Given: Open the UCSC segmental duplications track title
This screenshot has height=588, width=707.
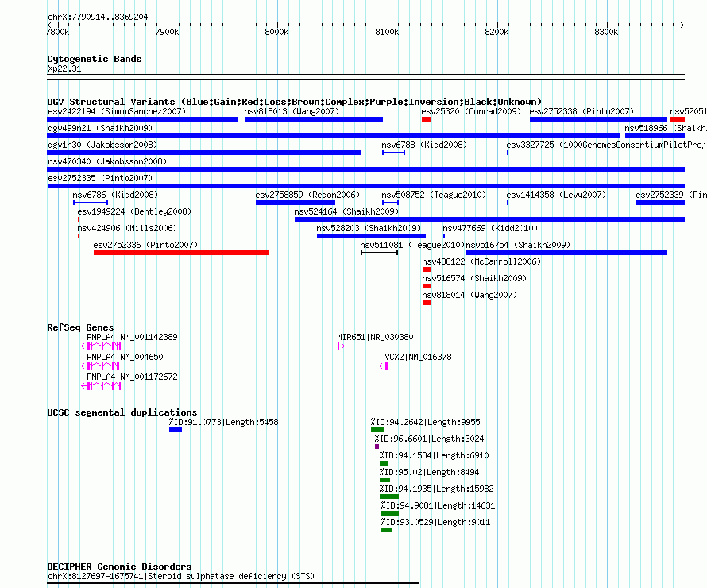Looking at the screenshot, I should (122, 412).
